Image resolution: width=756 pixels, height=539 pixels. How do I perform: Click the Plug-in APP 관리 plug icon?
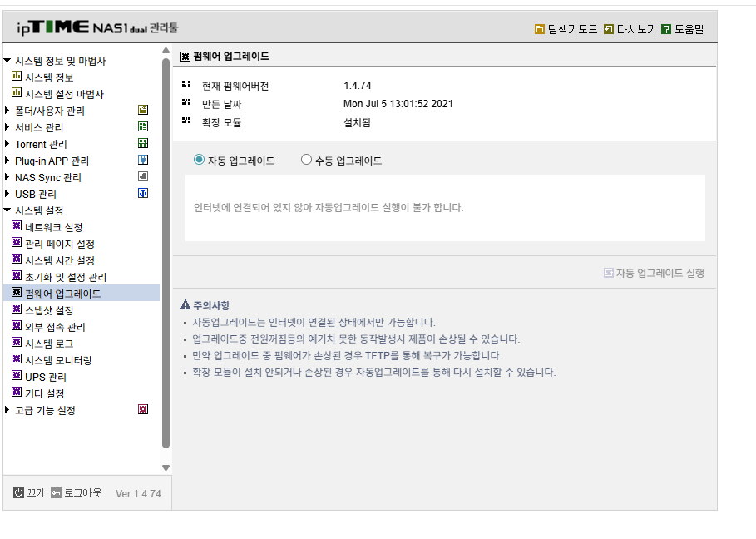[x=143, y=160]
